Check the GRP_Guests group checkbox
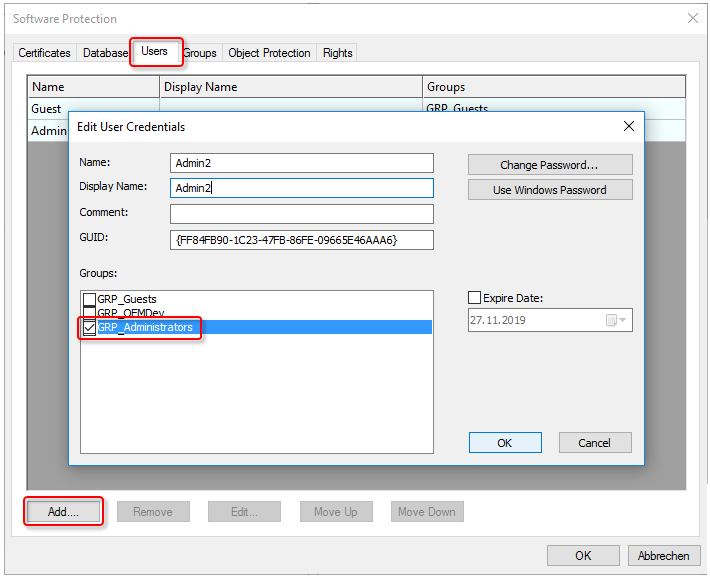The image size is (710, 578). (x=89, y=299)
